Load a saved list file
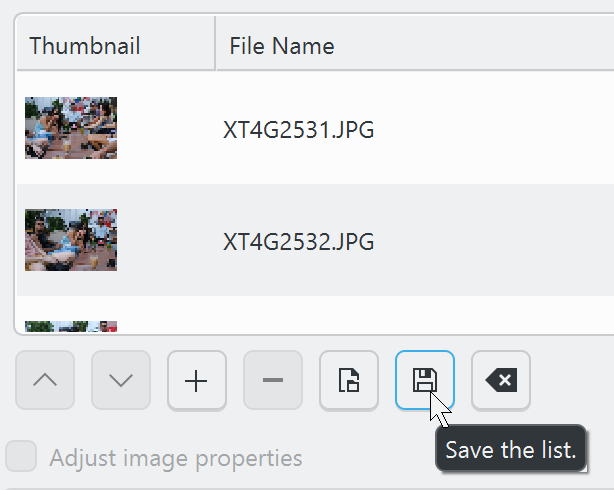Viewport: 614px width, 490px height. (349, 380)
